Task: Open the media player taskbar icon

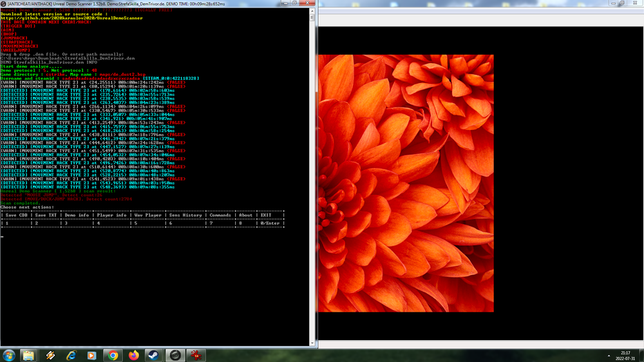Action: tap(91, 356)
